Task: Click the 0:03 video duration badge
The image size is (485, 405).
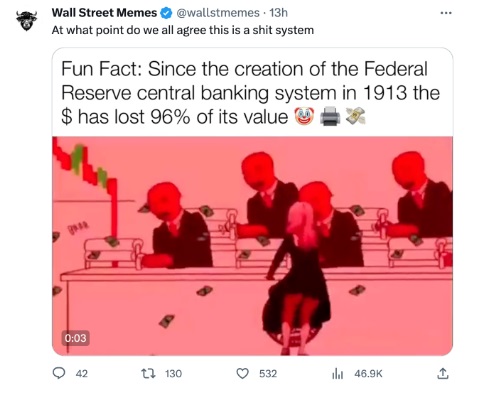Action: 75,338
